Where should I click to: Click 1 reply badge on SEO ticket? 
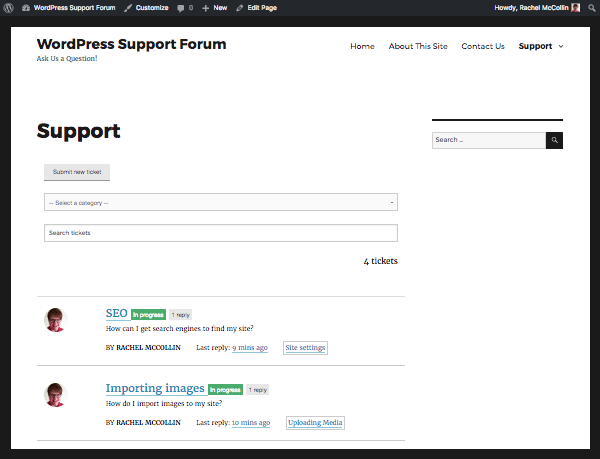180,315
